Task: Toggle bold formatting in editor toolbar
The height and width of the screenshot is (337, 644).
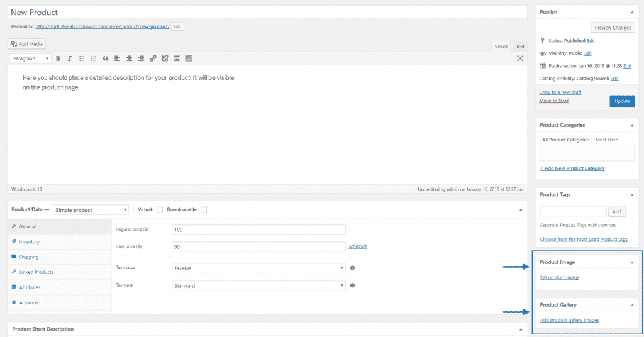Action: tap(58, 58)
